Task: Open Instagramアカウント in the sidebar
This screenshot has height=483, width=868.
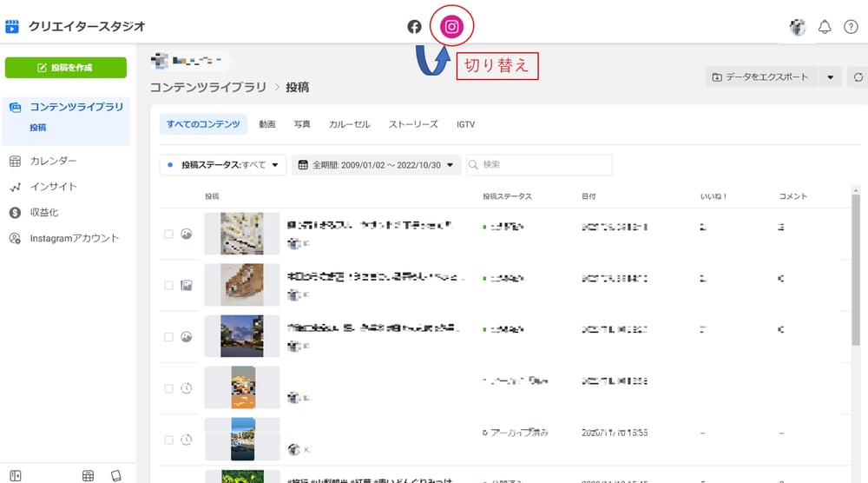Action: [x=74, y=239]
